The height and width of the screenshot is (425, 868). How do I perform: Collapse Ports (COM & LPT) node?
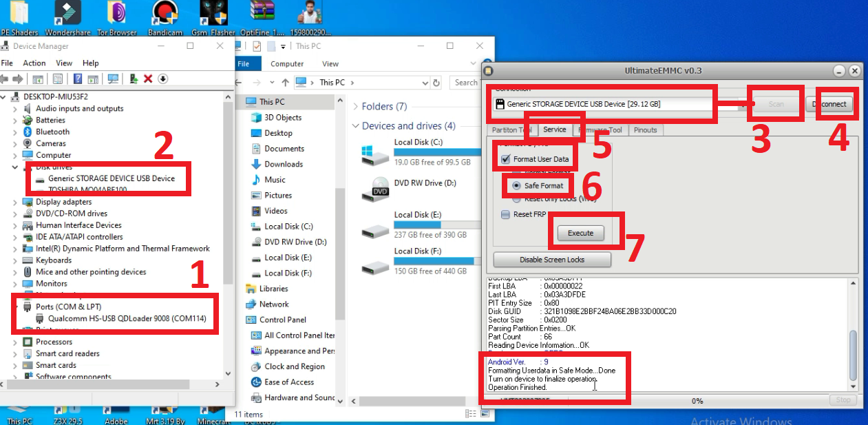(15, 307)
